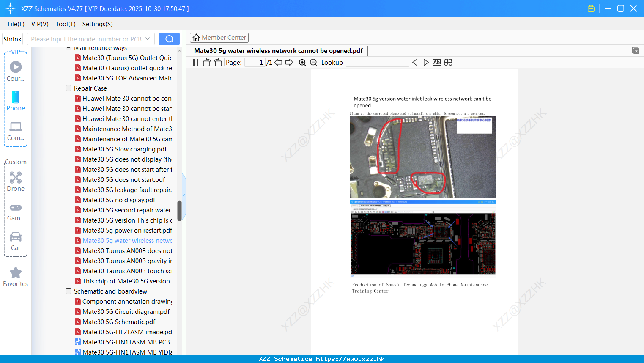Rotate page counterclockwise
Viewport: 644px width, 363px height.
tap(206, 62)
